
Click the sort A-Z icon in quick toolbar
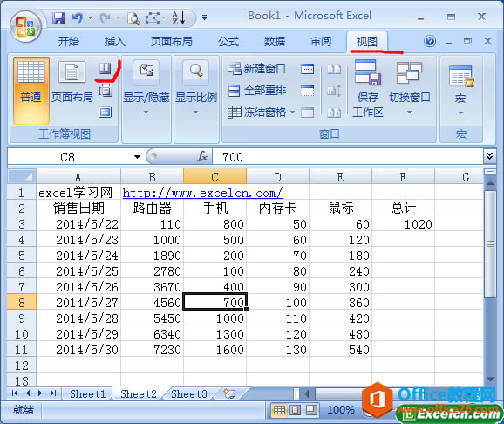[x=178, y=18]
